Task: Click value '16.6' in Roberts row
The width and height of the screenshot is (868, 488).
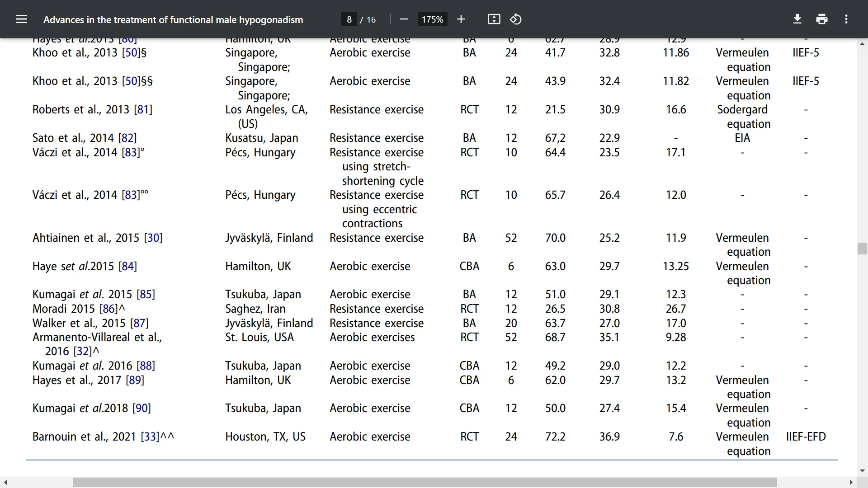Action: pos(676,110)
